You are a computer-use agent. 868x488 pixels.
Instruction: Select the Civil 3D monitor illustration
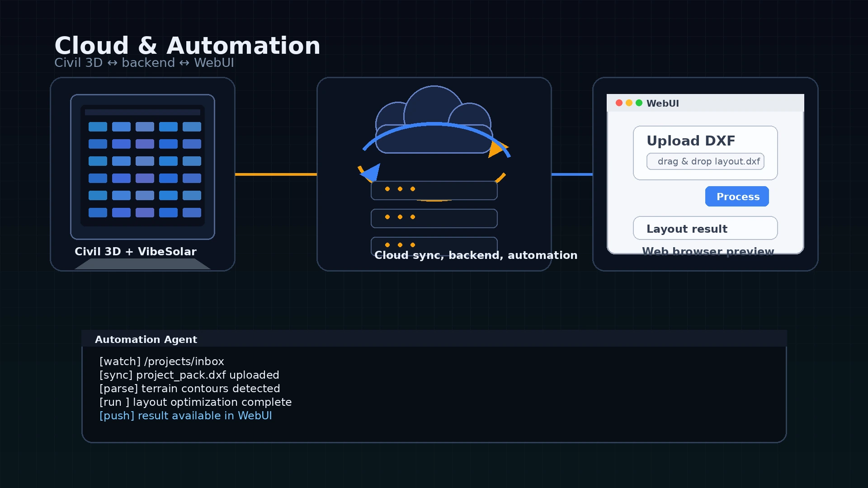tap(142, 165)
